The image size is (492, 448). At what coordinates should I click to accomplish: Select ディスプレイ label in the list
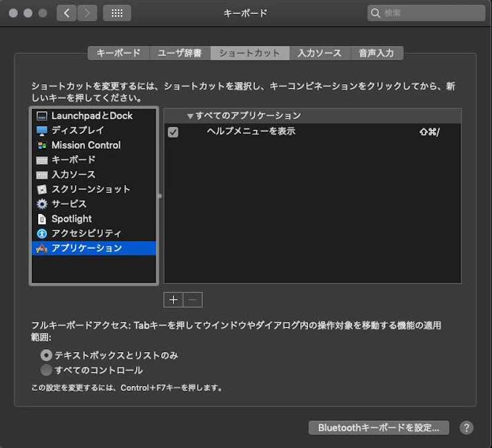point(77,130)
